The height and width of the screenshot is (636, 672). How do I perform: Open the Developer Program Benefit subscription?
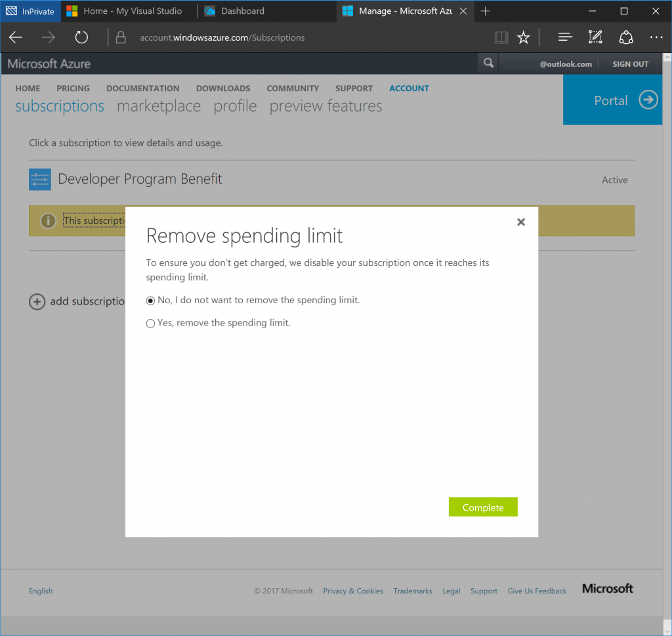140,179
